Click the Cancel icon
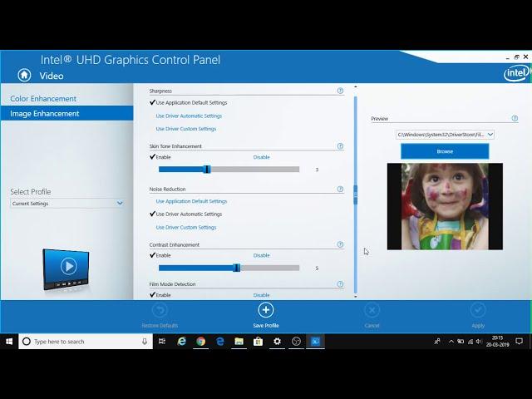 click(372, 310)
